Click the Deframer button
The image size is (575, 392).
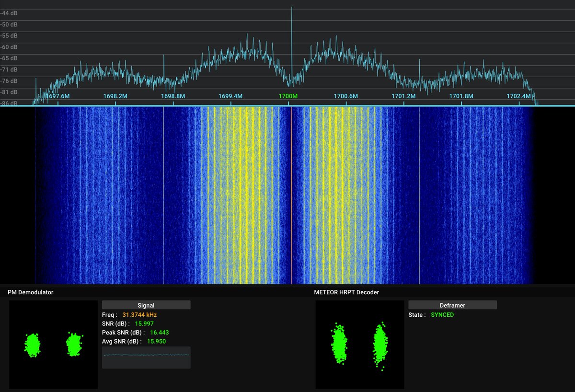[452, 305]
